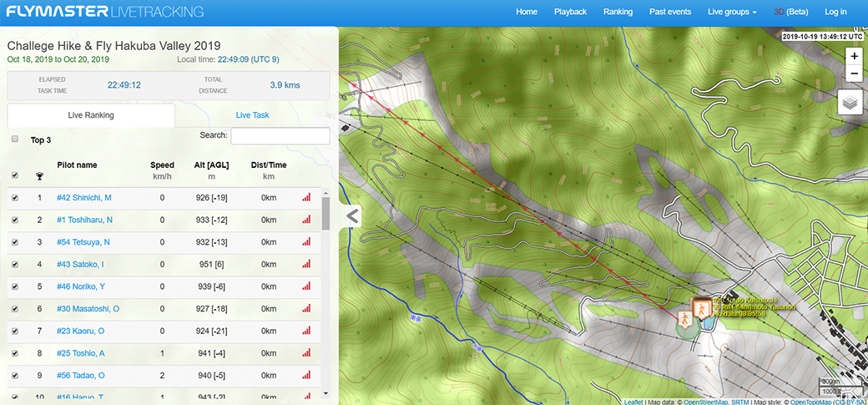The width and height of the screenshot is (868, 405).
Task: Open the map layers selector
Action: pos(850,102)
